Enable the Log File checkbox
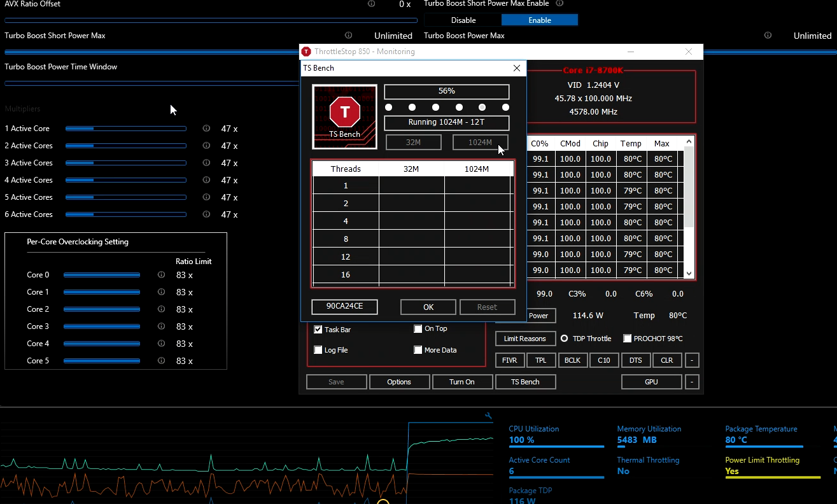 point(318,350)
